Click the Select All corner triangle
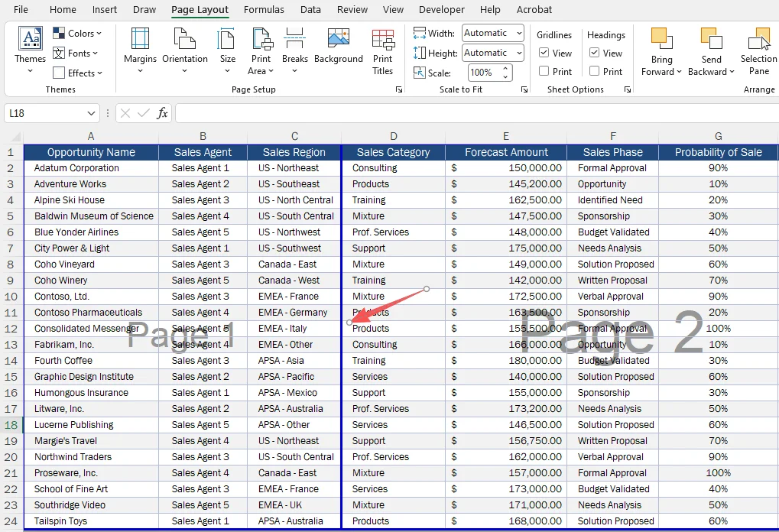The height and width of the screenshot is (532, 779). pyautogui.click(x=16, y=137)
